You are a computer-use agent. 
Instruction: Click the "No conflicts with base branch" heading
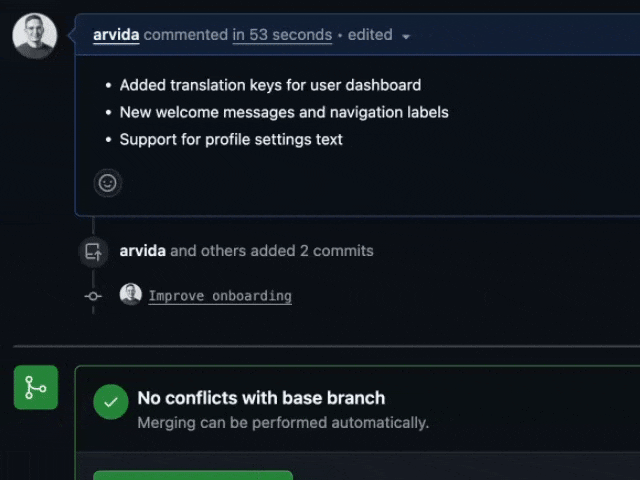pyautogui.click(x=261, y=398)
